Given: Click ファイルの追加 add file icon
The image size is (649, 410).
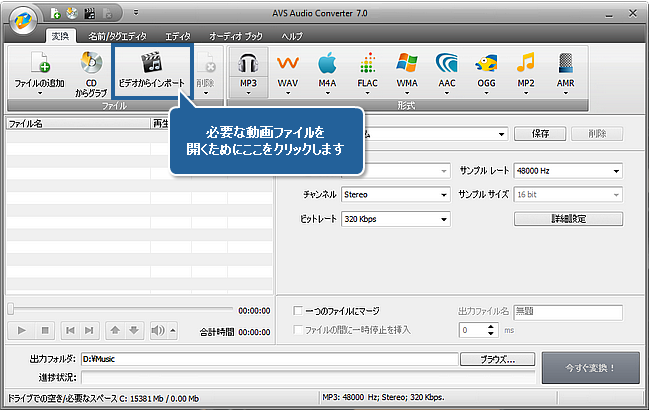Looking at the screenshot, I should (x=40, y=62).
